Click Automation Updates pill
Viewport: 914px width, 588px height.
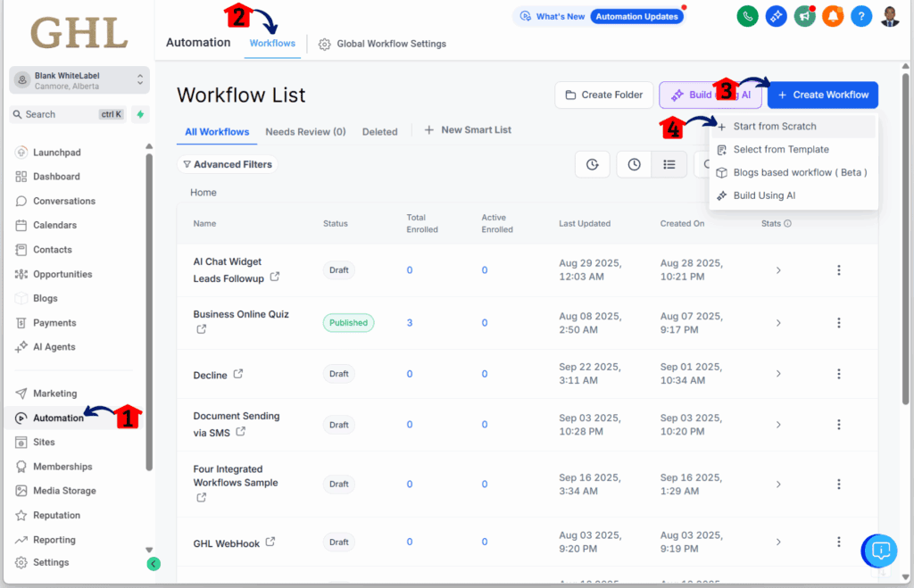tap(636, 16)
